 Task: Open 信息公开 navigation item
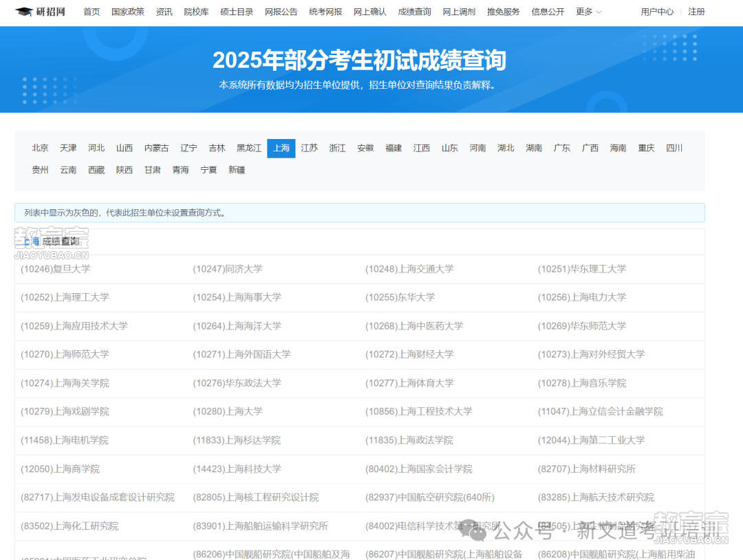[548, 12]
